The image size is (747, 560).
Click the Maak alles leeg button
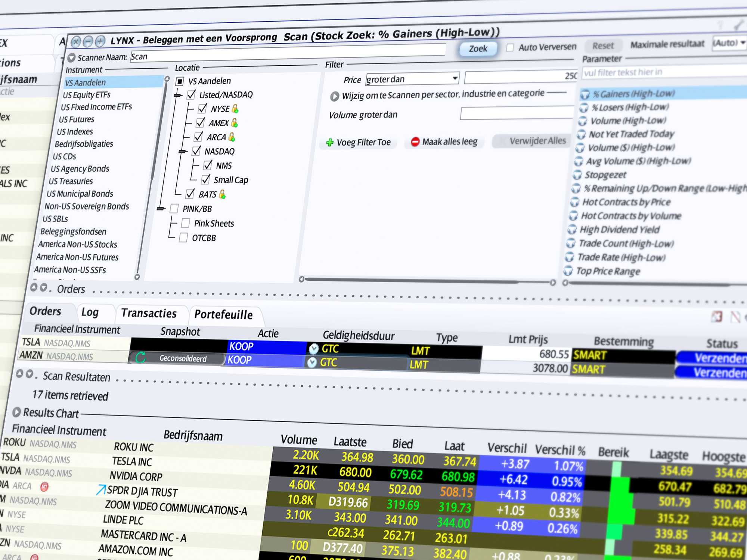[x=444, y=141]
